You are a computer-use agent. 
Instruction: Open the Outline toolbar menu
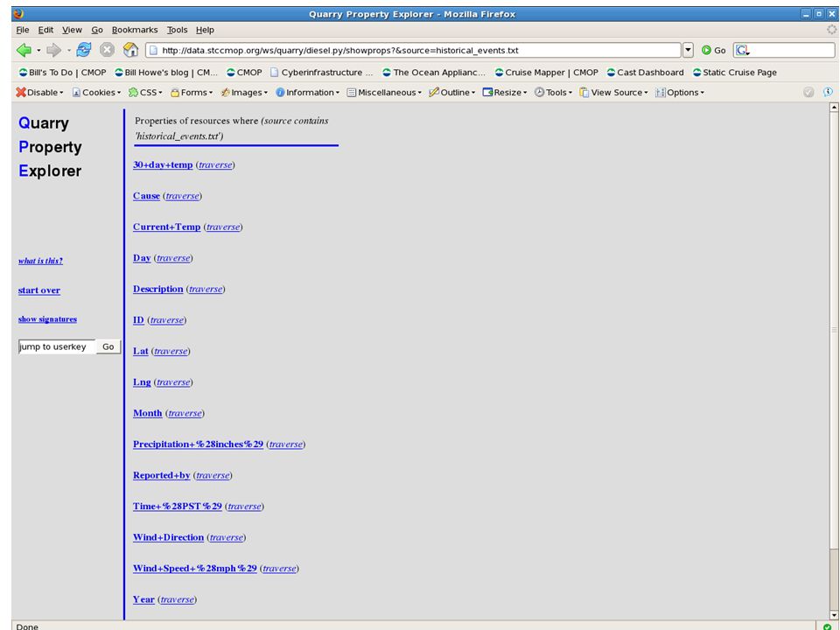pos(452,93)
